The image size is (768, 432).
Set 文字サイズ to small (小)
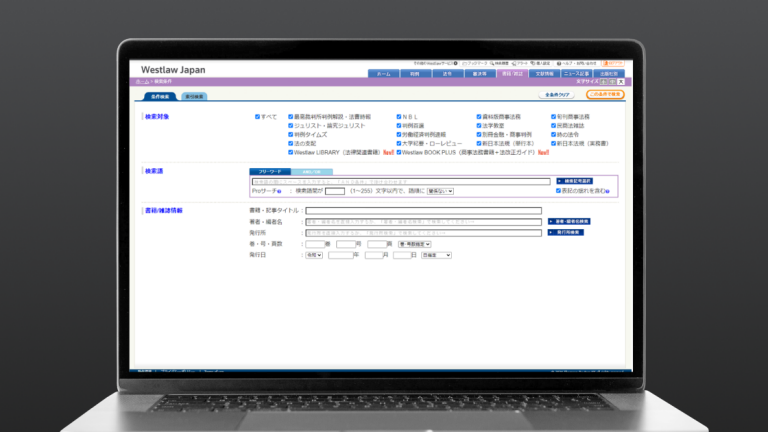point(603,81)
